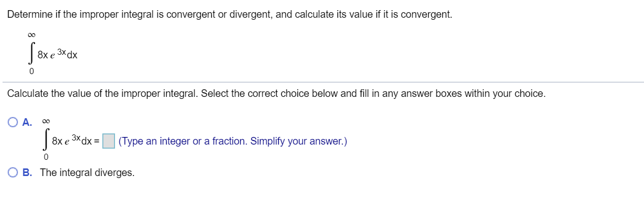
Task: Click the answer box in choice A
Action: 108,141
